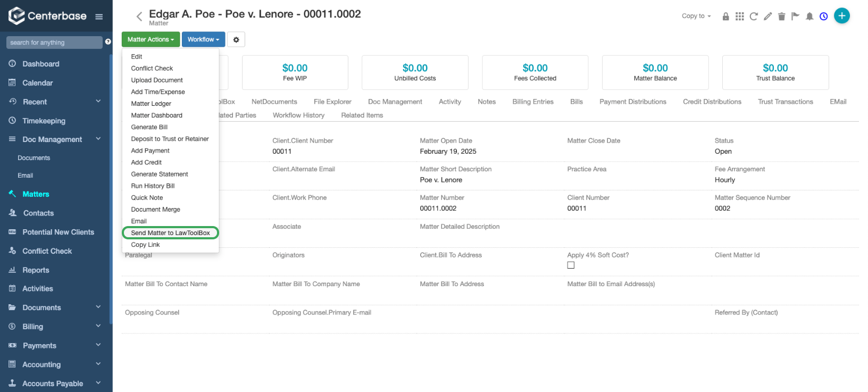868x392 pixels.
Task: Open the Copy to dropdown
Action: (x=696, y=16)
